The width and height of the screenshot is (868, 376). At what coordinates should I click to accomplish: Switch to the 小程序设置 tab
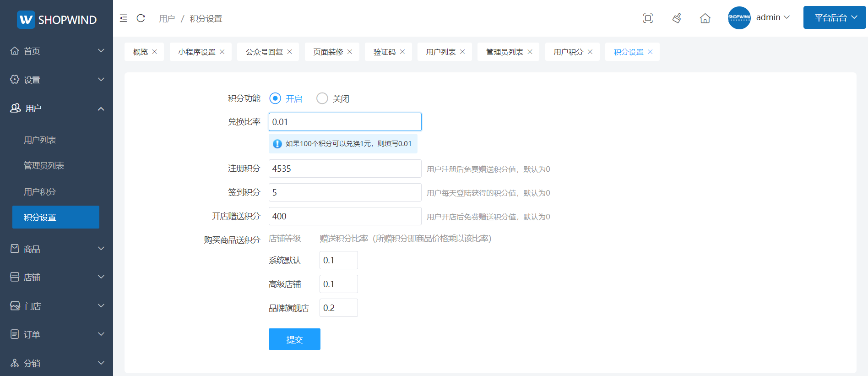tap(197, 52)
